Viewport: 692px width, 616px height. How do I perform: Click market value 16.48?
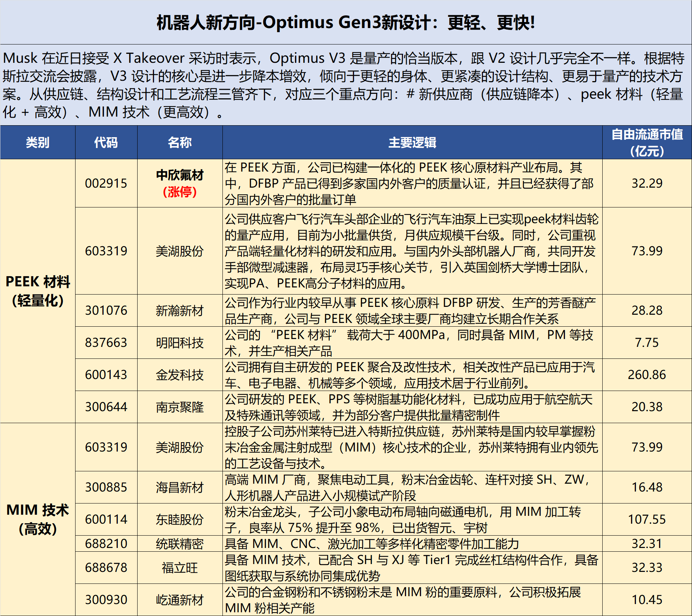click(647, 487)
